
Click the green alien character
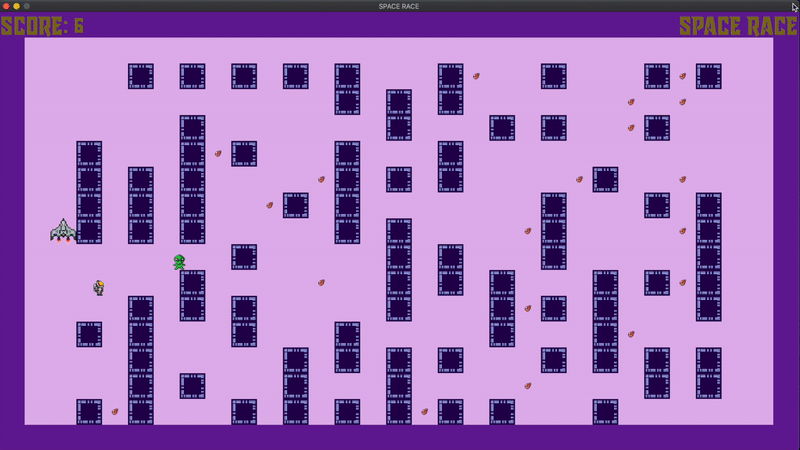click(179, 262)
